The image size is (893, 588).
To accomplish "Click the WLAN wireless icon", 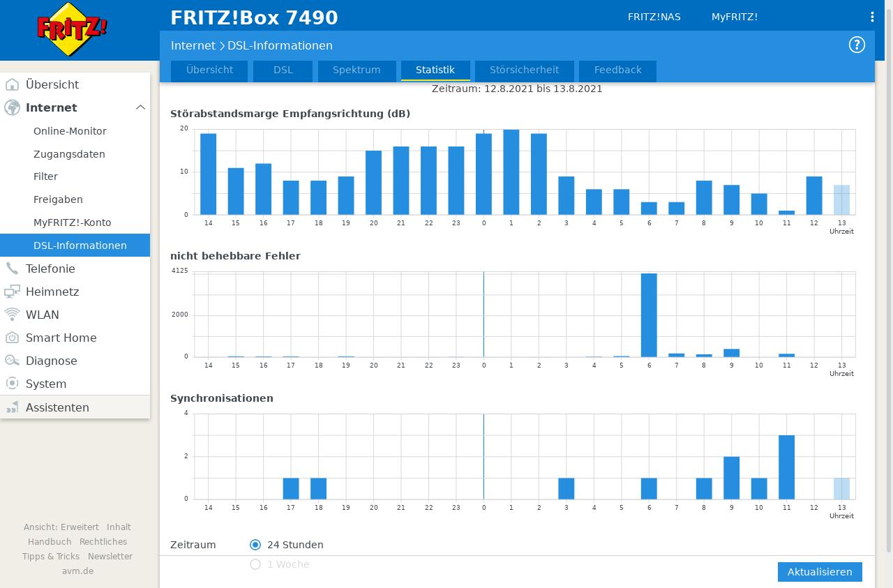I will (x=12, y=315).
